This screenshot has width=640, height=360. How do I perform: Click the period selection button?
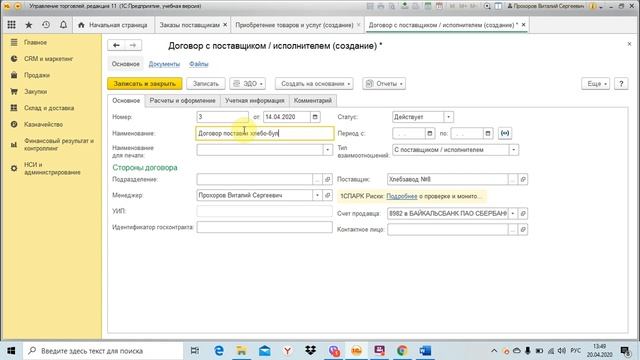pos(505,133)
